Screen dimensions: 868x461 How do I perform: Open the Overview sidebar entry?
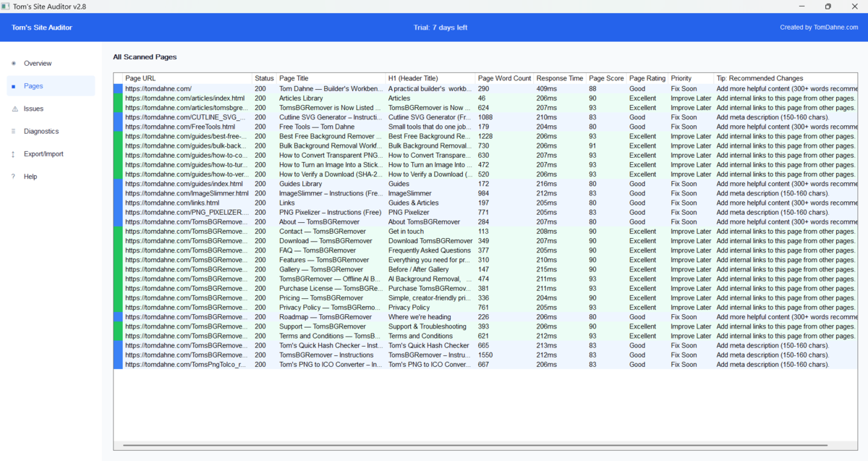(x=38, y=63)
